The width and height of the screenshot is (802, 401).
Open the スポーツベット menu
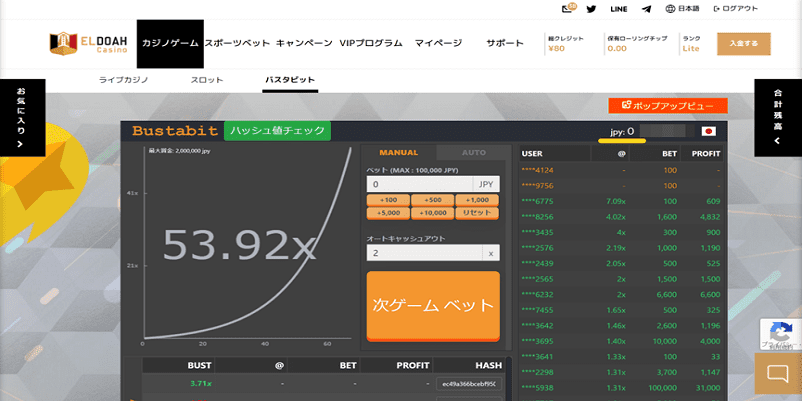(x=237, y=43)
